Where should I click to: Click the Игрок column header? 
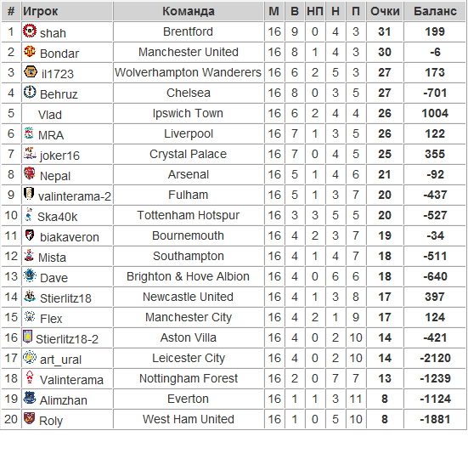point(40,11)
